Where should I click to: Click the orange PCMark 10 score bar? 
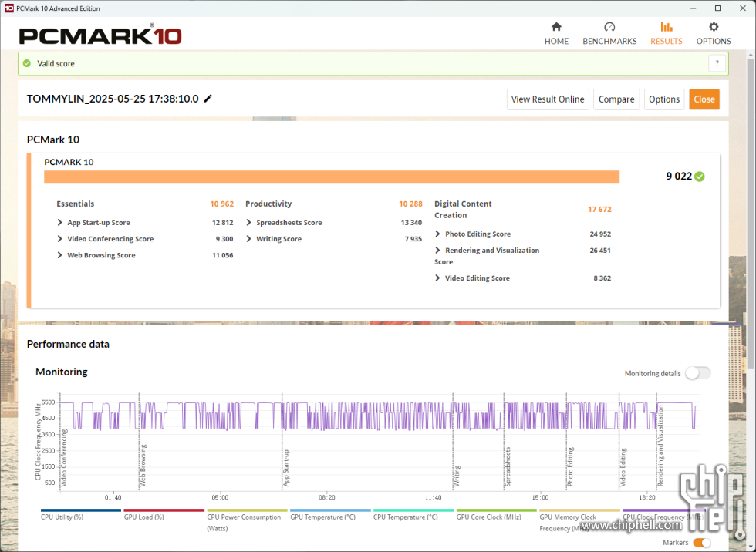[332, 177]
